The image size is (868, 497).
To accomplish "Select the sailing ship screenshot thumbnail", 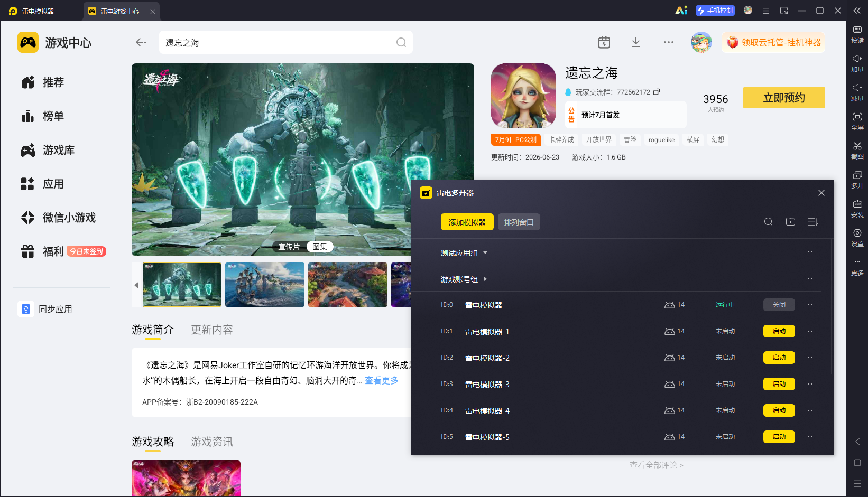I will coord(265,285).
